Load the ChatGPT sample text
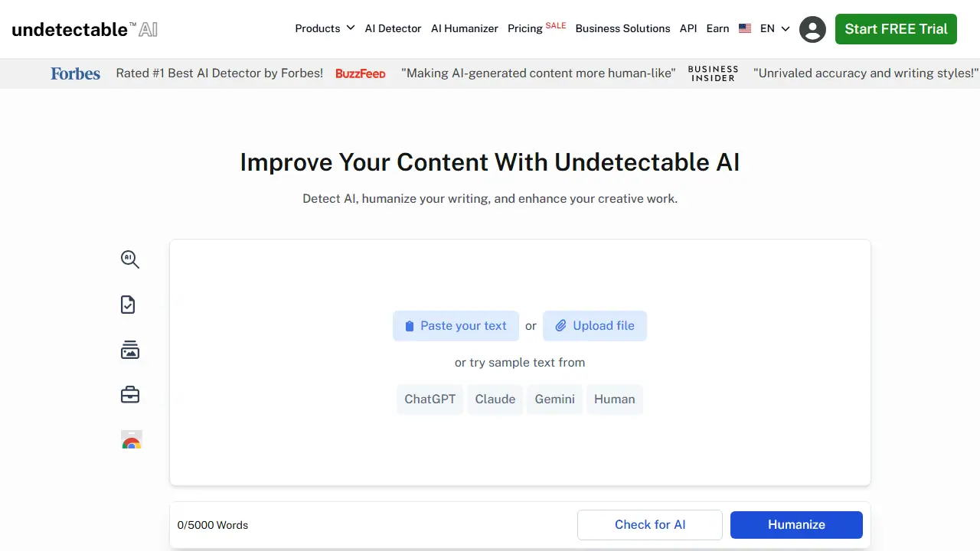 [x=430, y=399]
